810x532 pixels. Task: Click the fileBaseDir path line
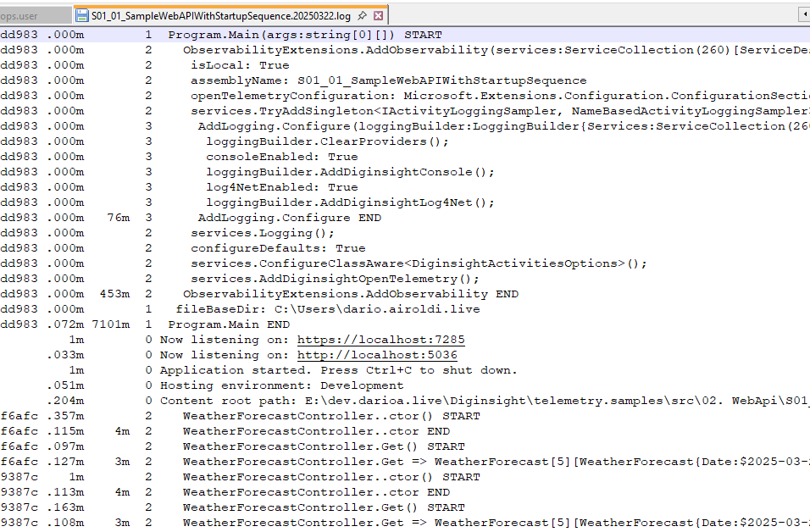click(x=327, y=309)
